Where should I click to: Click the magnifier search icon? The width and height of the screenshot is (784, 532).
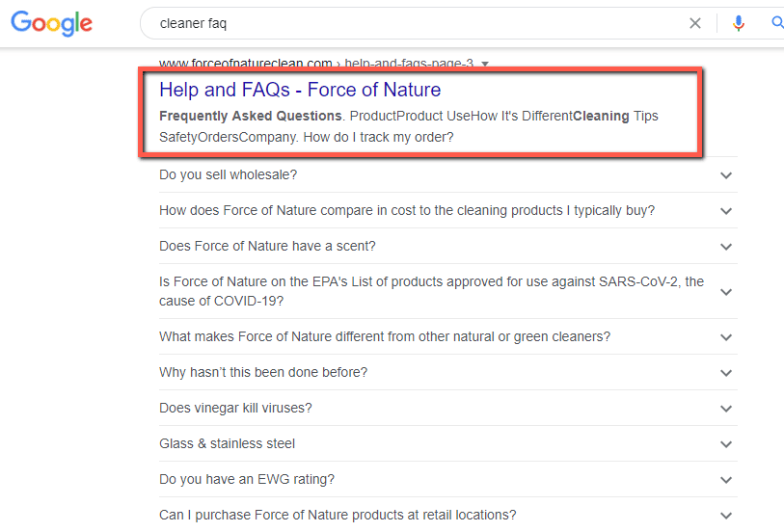777,23
